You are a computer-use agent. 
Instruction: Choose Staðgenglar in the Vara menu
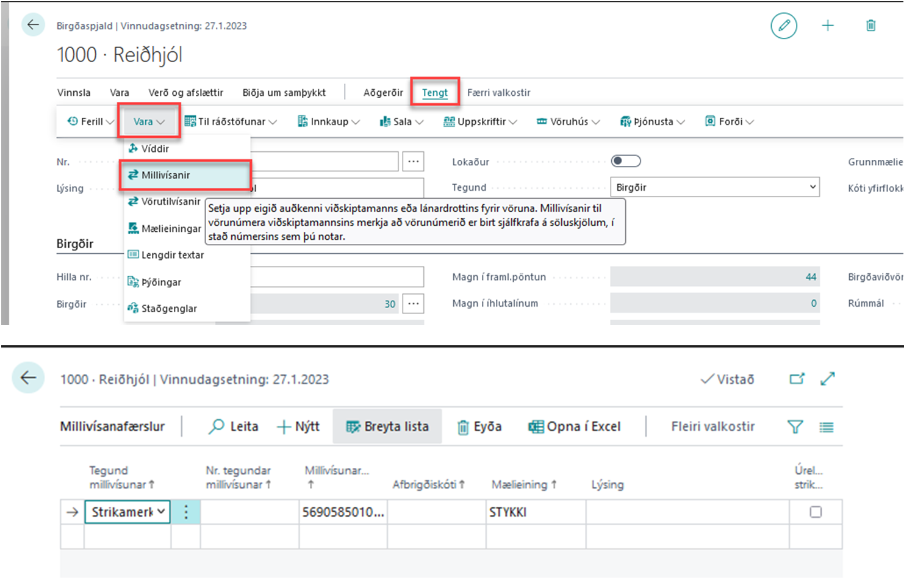169,309
